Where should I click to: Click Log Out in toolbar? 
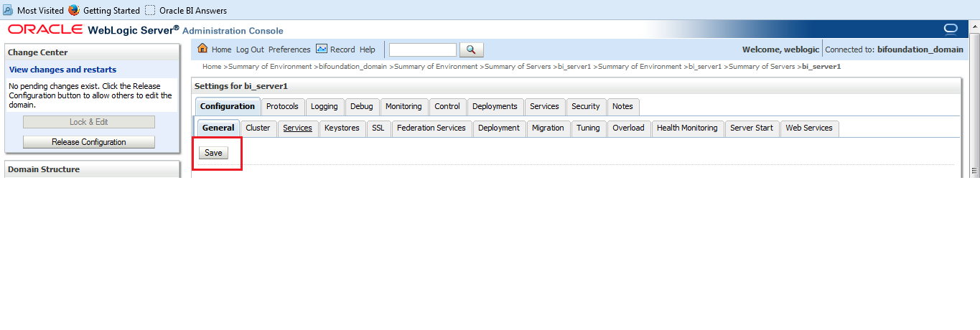pos(250,49)
